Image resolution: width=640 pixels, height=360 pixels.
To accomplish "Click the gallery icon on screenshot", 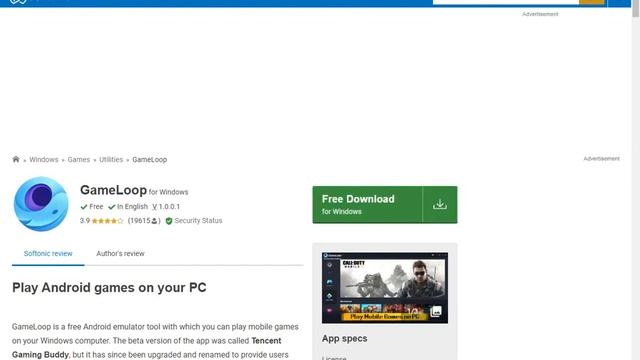I will [436, 312].
